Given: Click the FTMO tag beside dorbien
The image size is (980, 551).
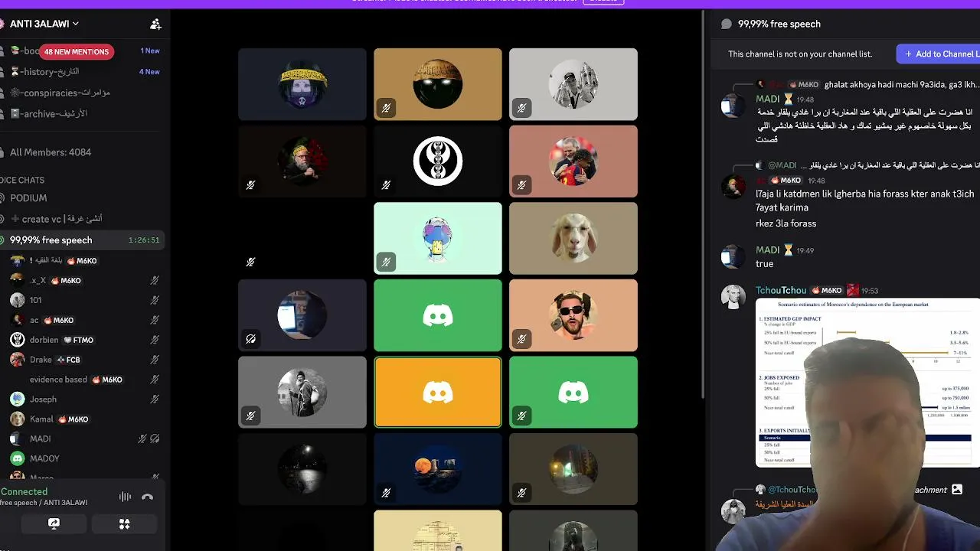Looking at the screenshot, I should pos(78,341).
